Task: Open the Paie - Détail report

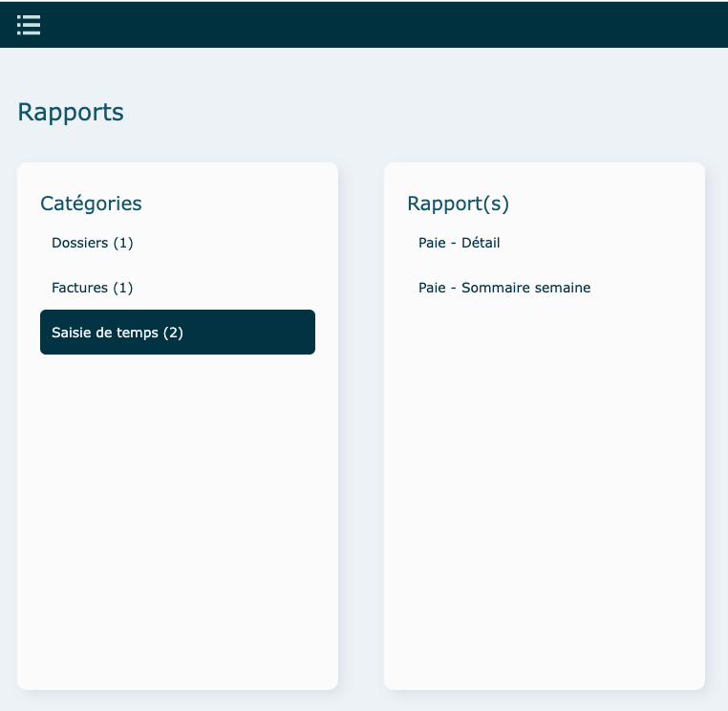Action: [459, 243]
